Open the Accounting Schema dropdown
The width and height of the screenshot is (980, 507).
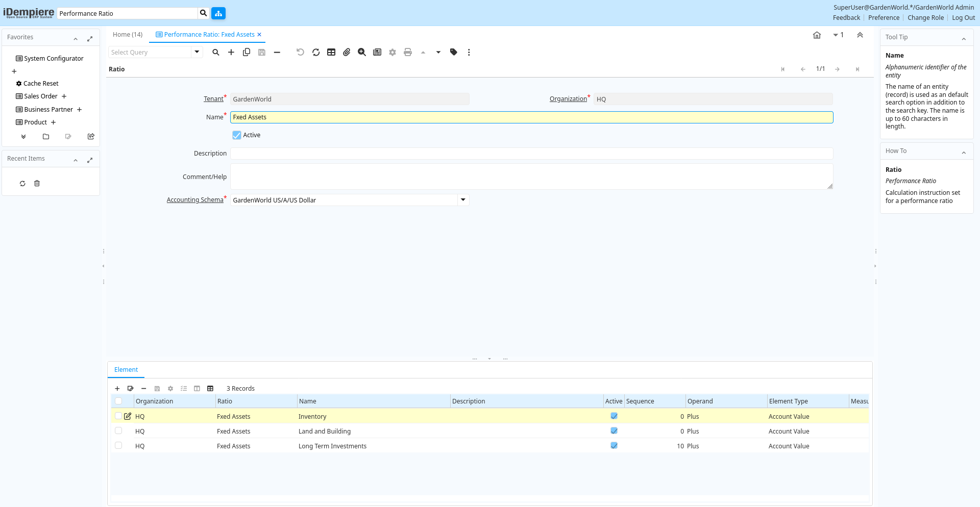tap(463, 200)
